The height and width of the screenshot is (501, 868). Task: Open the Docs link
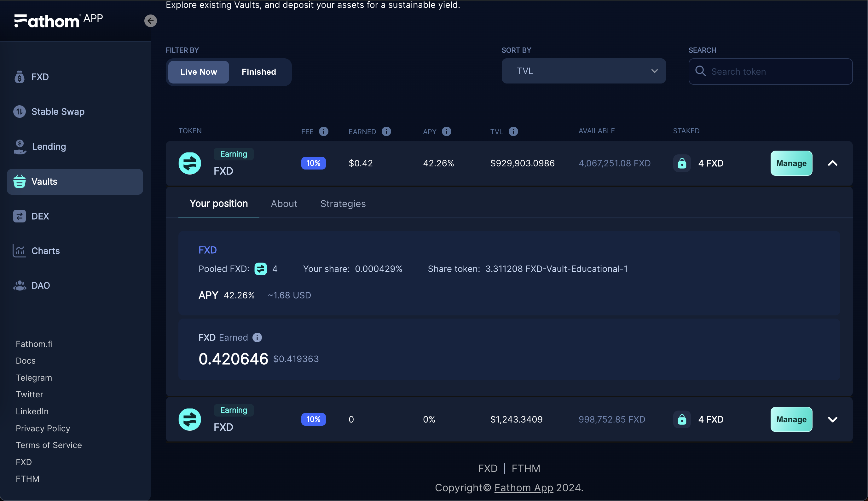pyautogui.click(x=26, y=360)
